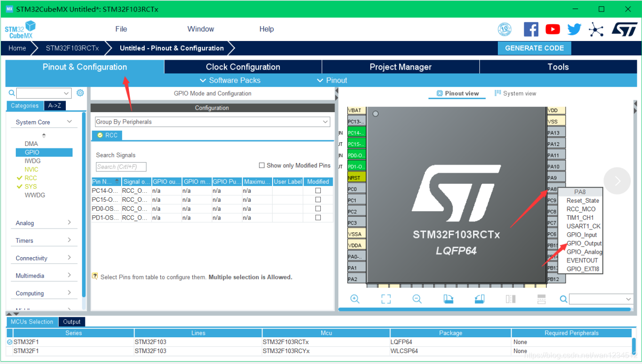Viewport: 642px width, 364px height.
Task: Expand the Timers category
Action: pyautogui.click(x=43, y=240)
